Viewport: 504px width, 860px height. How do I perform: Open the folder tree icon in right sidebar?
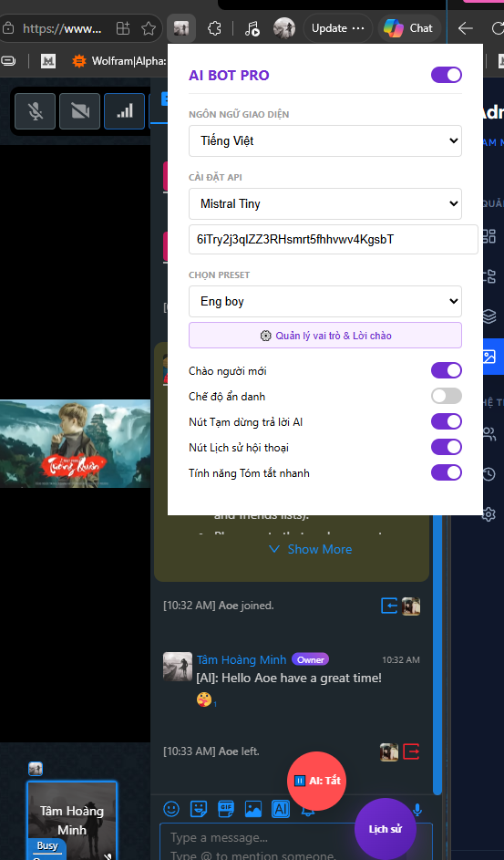[489, 276]
